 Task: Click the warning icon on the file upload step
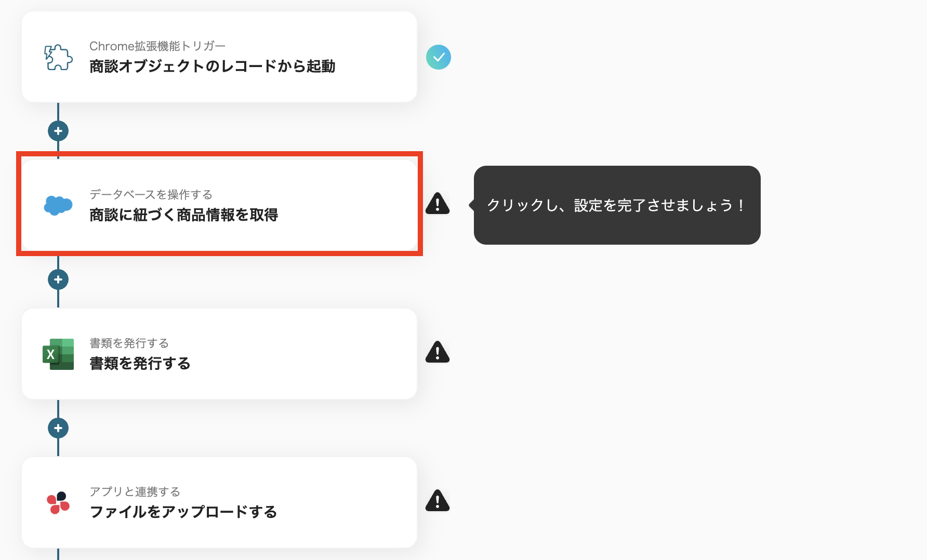[x=438, y=501]
